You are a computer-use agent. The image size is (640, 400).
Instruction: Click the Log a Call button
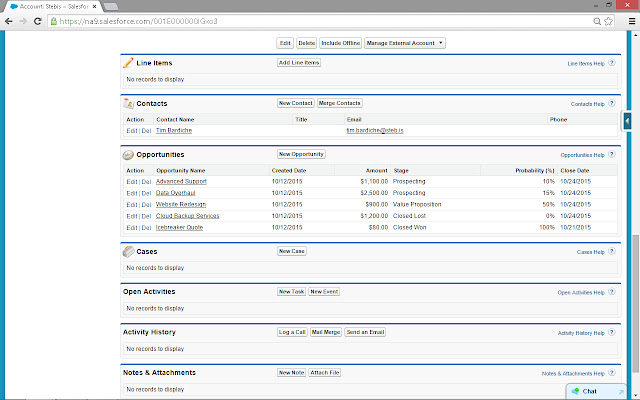292,332
